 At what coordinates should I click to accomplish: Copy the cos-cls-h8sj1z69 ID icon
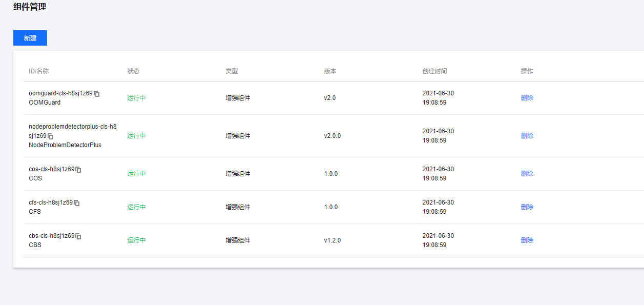click(x=78, y=170)
